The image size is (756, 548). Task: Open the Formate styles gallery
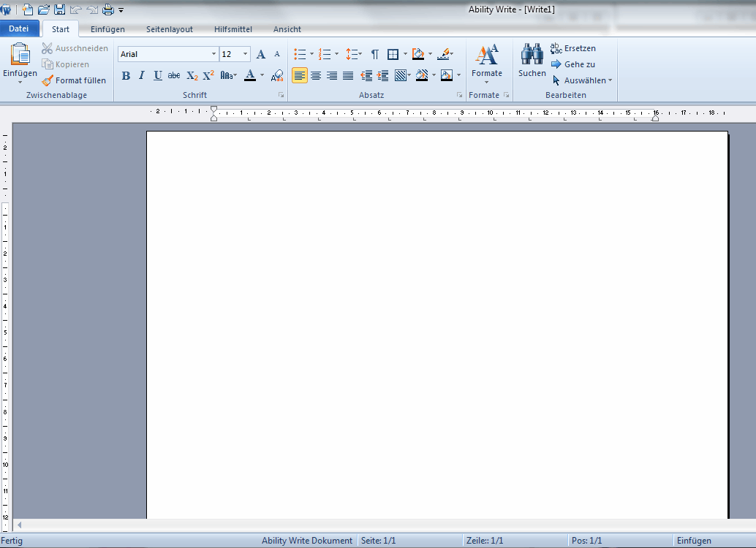coord(487,63)
